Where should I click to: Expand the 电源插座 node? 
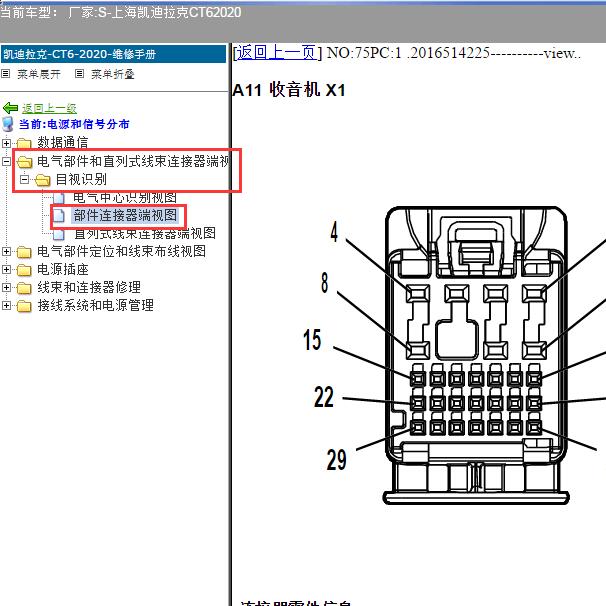6,269
